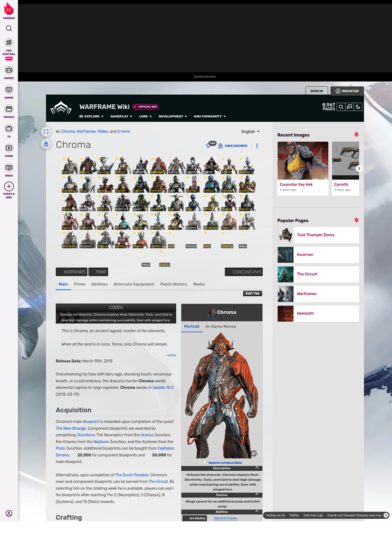Open the Anime sidebar icon
Screen dimensions: 392x545
(x=9, y=90)
